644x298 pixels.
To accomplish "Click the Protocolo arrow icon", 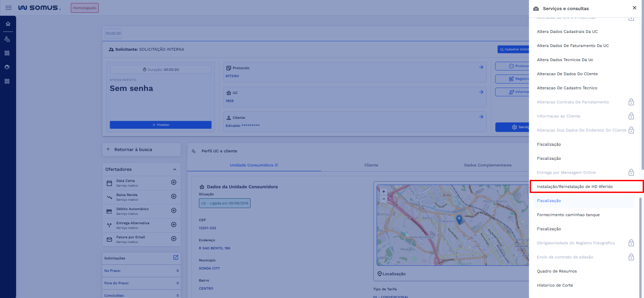I will point(481,67).
